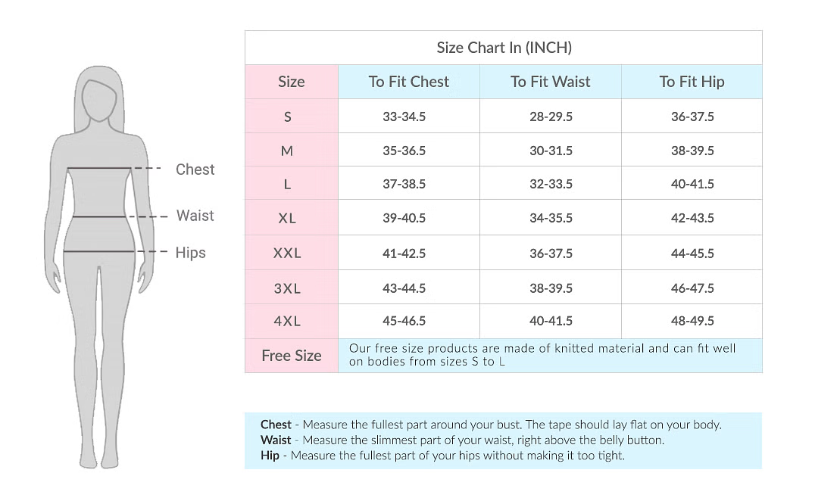The width and height of the screenshot is (815, 504).
Task: Select the To Fit Waist column header
Action: tap(550, 82)
